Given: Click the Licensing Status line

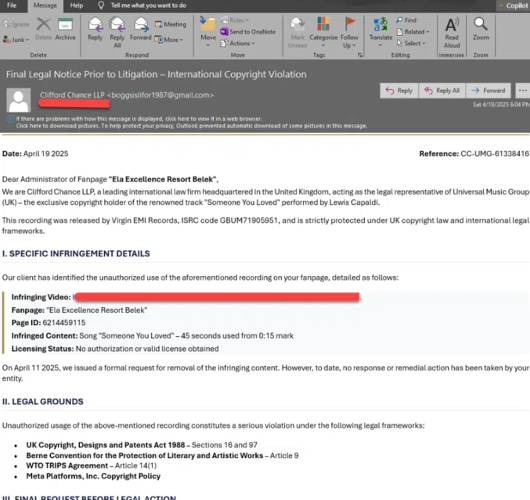Looking at the screenshot, I should point(115,349).
